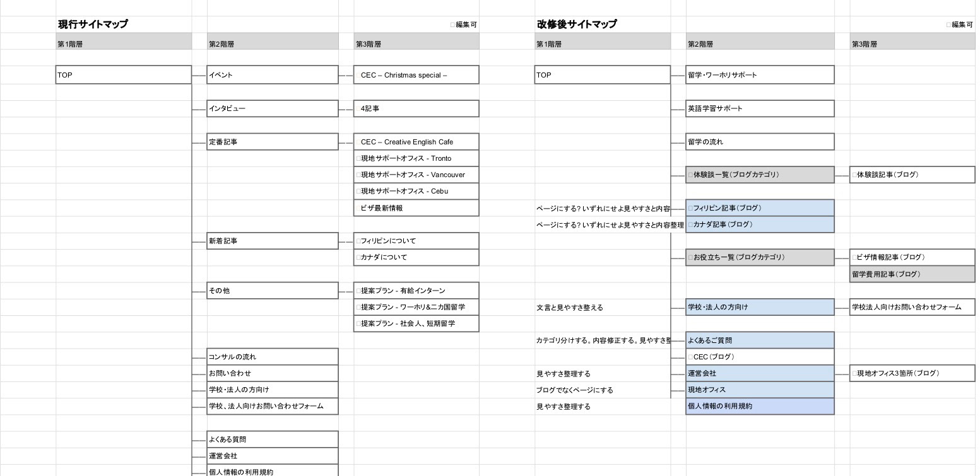Select the 英語学習サポート cell
The image size is (980, 476).
(760, 108)
